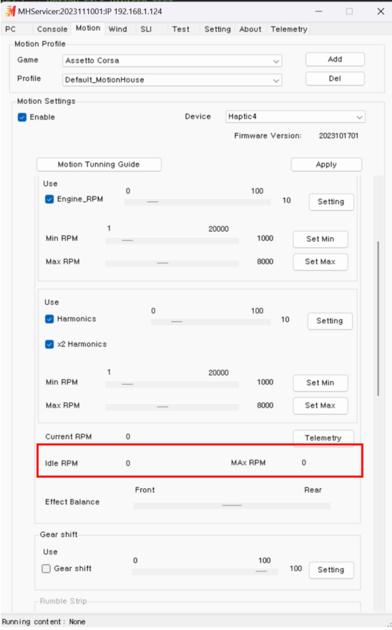Image resolution: width=392 pixels, height=630 pixels.
Task: Click Set Max in Engine_RPM section
Action: point(320,262)
